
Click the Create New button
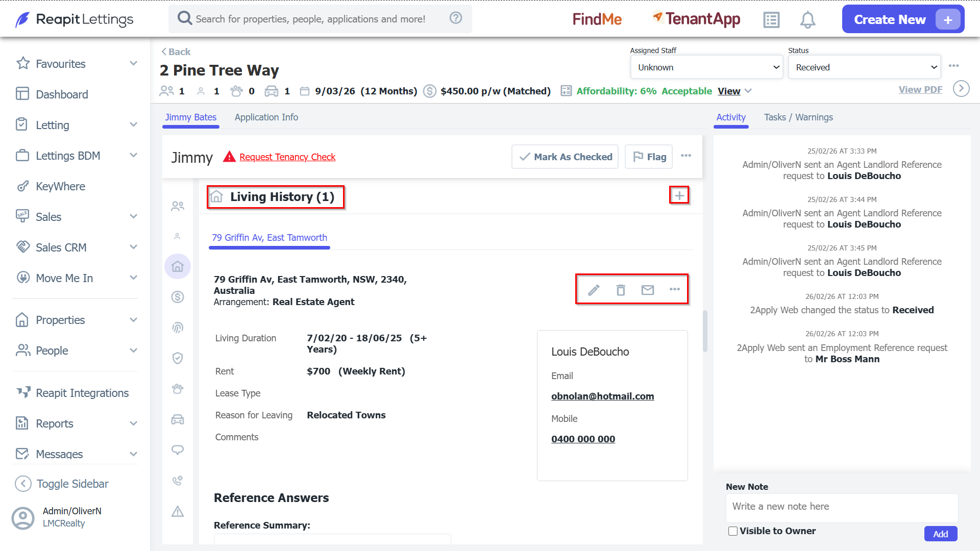[x=903, y=19]
